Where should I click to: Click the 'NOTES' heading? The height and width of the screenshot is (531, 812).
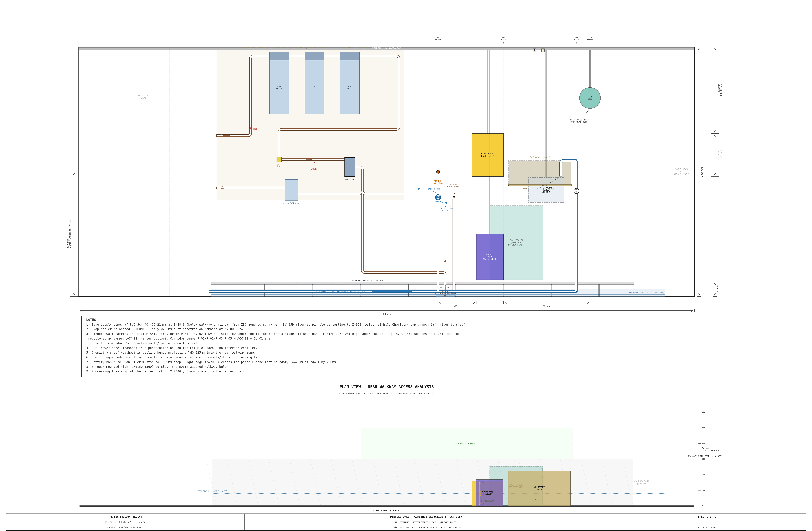click(91, 320)
